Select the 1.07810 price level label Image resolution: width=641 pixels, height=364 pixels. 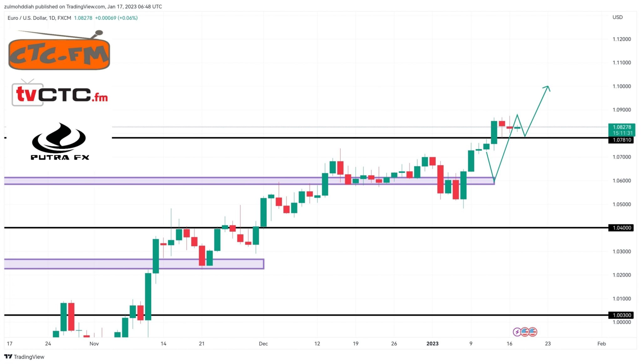point(622,140)
